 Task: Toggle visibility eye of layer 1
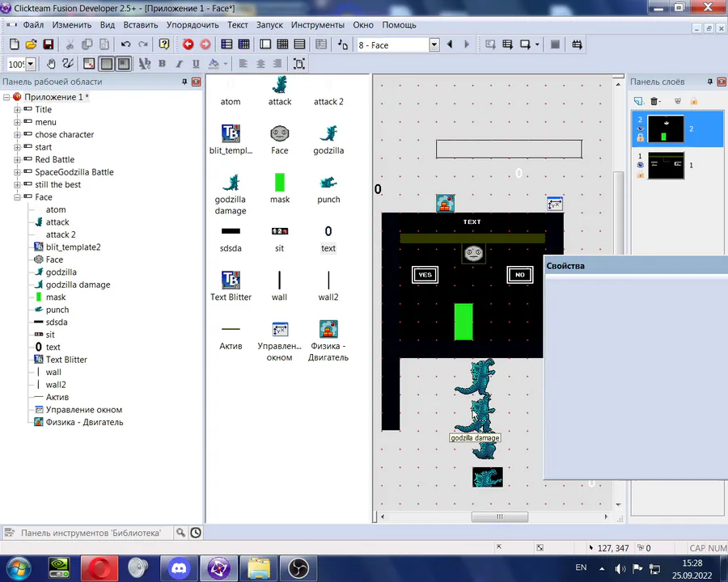641,165
